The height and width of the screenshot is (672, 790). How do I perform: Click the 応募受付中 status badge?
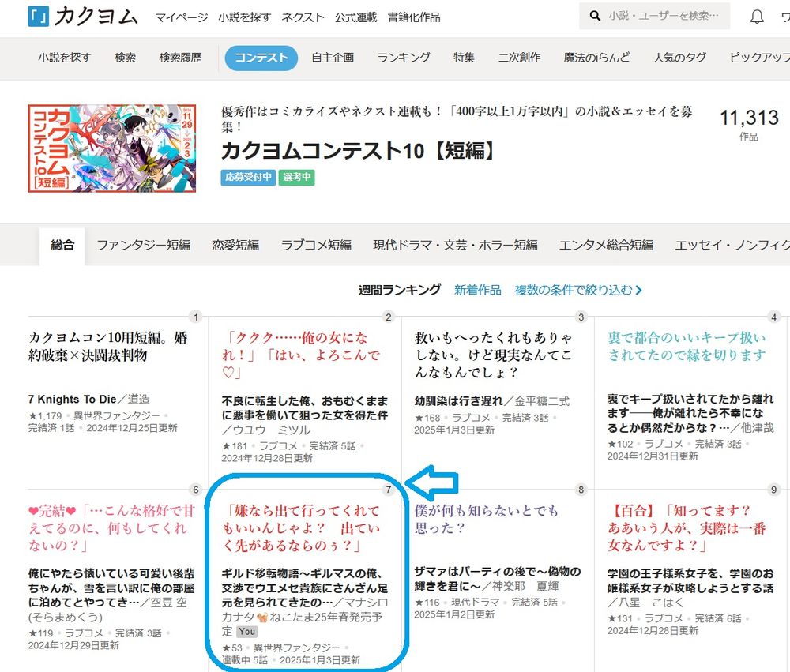248,178
